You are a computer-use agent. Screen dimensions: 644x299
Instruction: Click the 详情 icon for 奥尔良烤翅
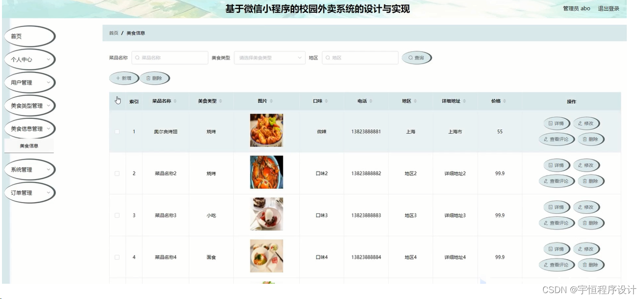point(551,123)
